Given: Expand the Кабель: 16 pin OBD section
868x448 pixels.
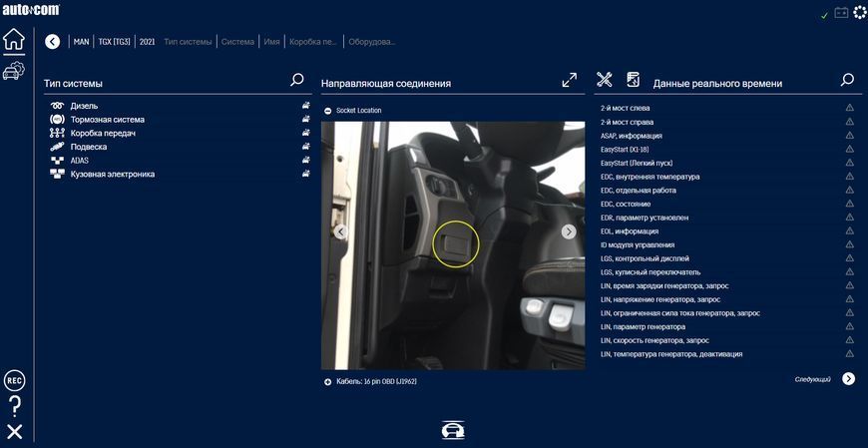Looking at the screenshot, I should 327,382.
